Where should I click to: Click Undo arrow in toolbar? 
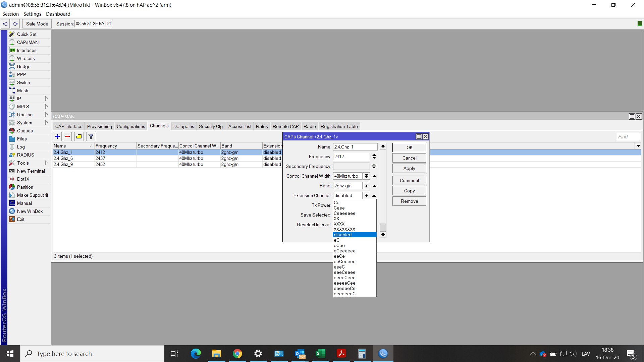(5, 24)
